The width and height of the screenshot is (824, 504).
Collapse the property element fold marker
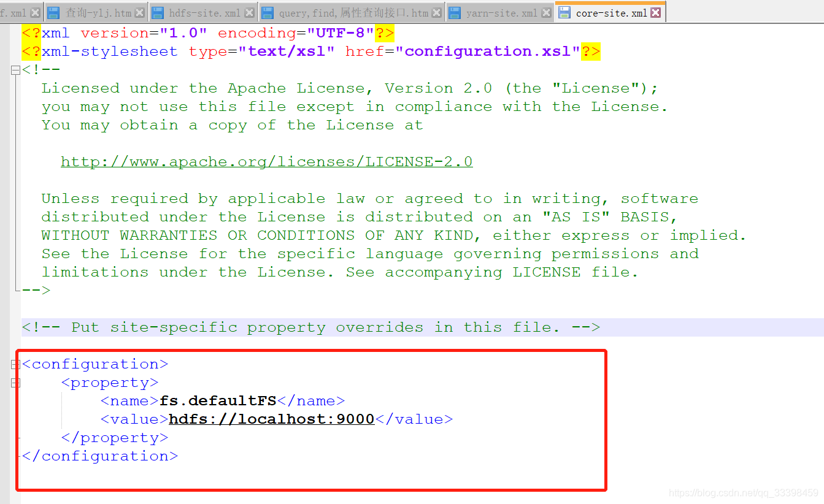tap(15, 383)
